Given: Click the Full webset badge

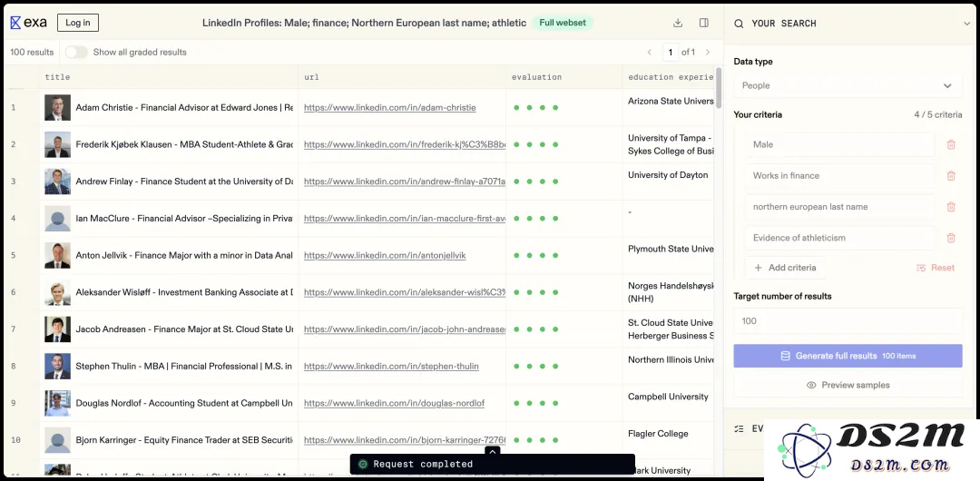Looking at the screenshot, I should [x=563, y=23].
